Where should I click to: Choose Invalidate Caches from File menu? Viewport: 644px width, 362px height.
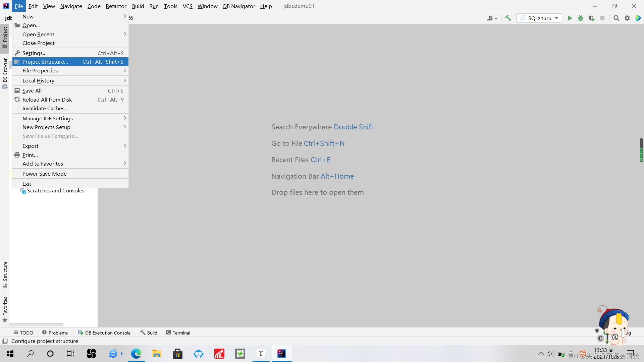(x=45, y=108)
